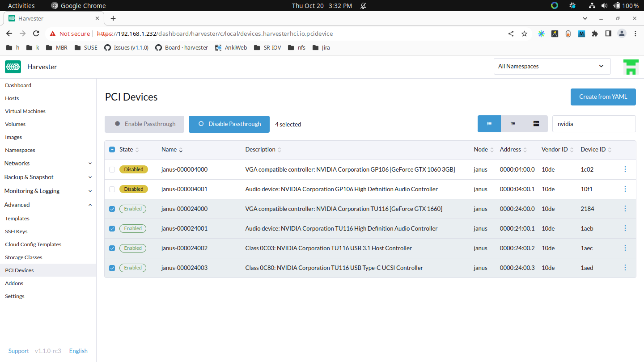Click the Create from YAML button
This screenshot has height=362, width=644.
(603, 97)
